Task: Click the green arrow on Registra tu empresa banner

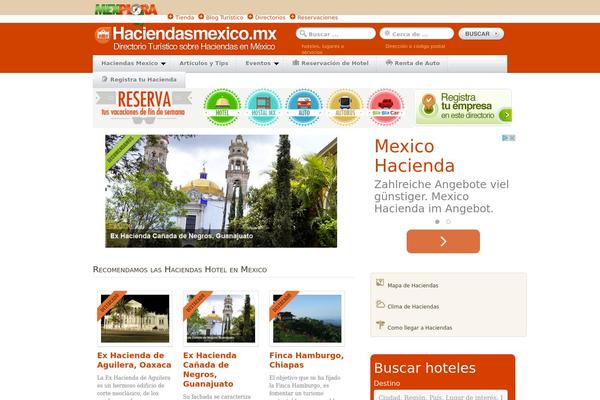Action: [x=506, y=114]
